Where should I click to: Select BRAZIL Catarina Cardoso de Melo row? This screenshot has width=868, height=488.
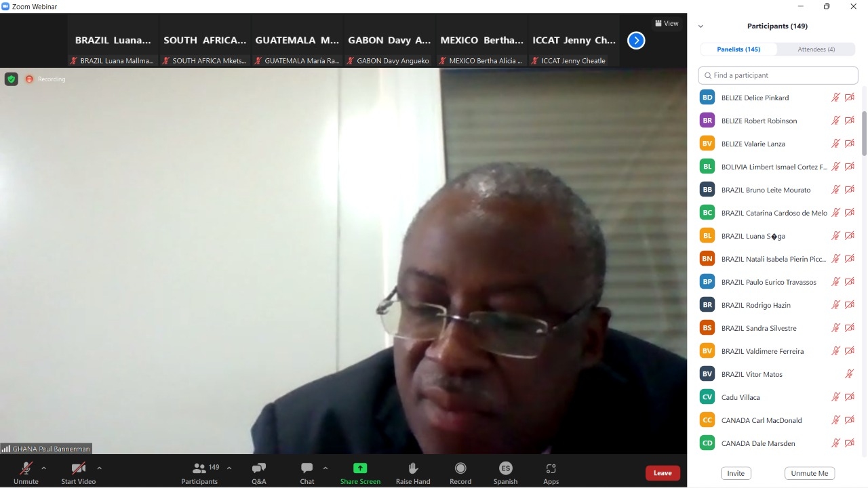point(778,213)
